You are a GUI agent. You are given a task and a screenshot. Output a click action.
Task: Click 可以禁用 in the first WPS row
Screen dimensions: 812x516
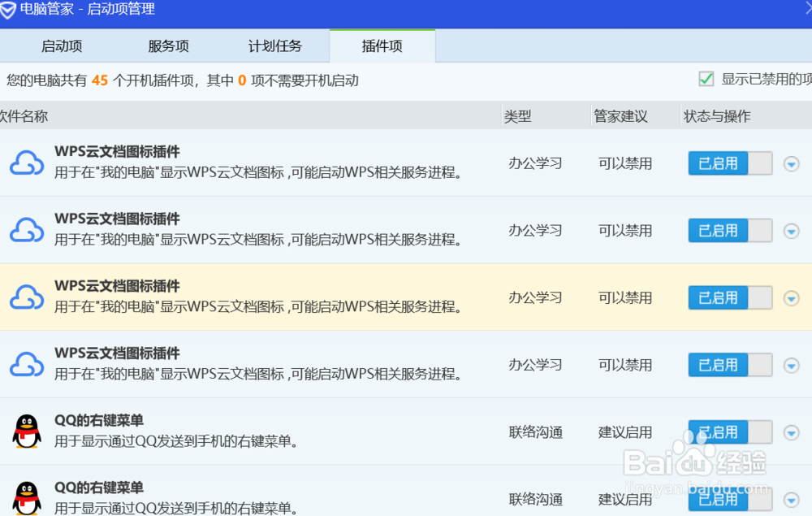click(625, 163)
